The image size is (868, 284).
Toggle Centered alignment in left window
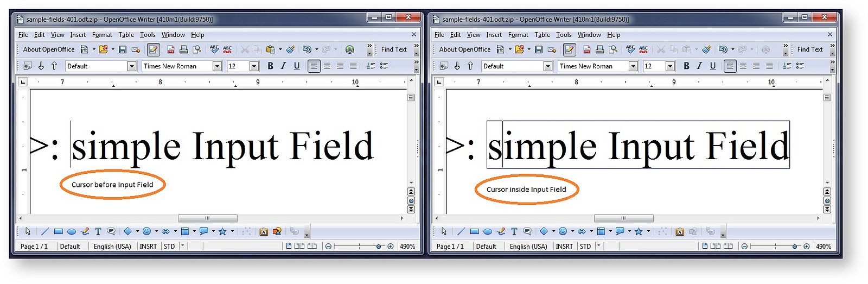click(327, 66)
